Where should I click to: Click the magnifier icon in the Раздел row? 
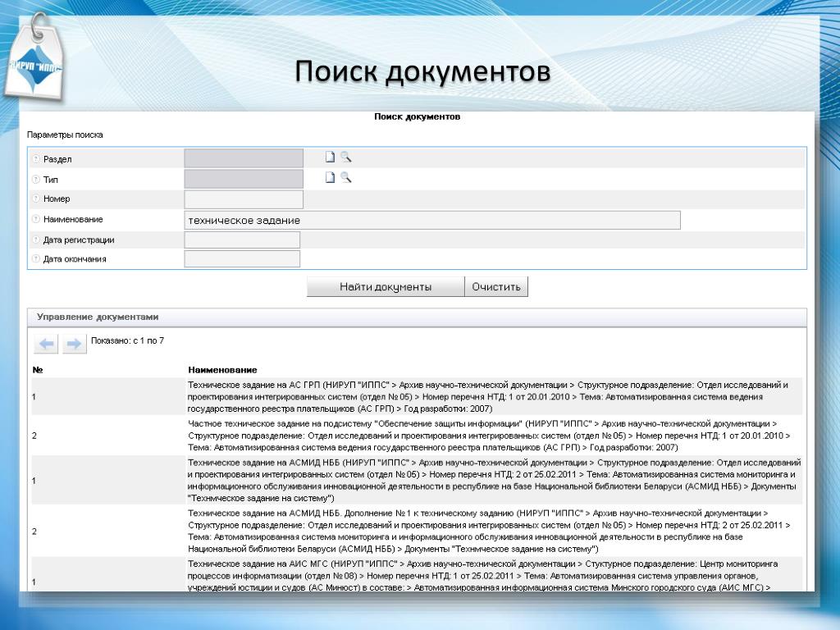point(346,157)
